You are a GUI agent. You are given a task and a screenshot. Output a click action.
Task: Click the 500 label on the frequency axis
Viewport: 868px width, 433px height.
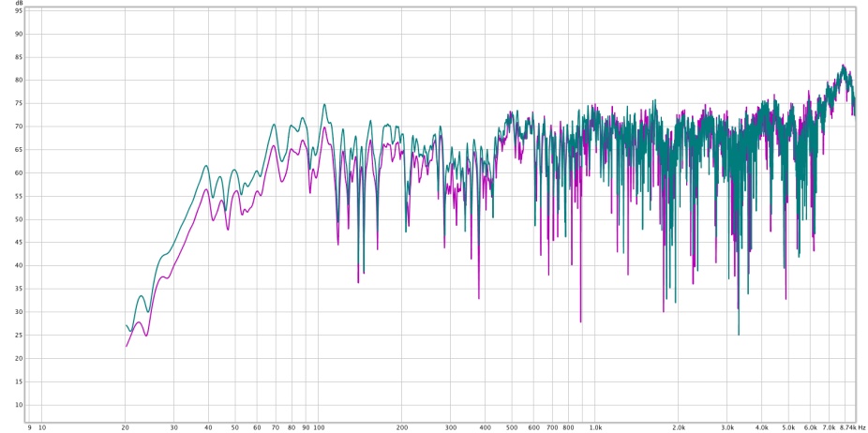(512, 427)
